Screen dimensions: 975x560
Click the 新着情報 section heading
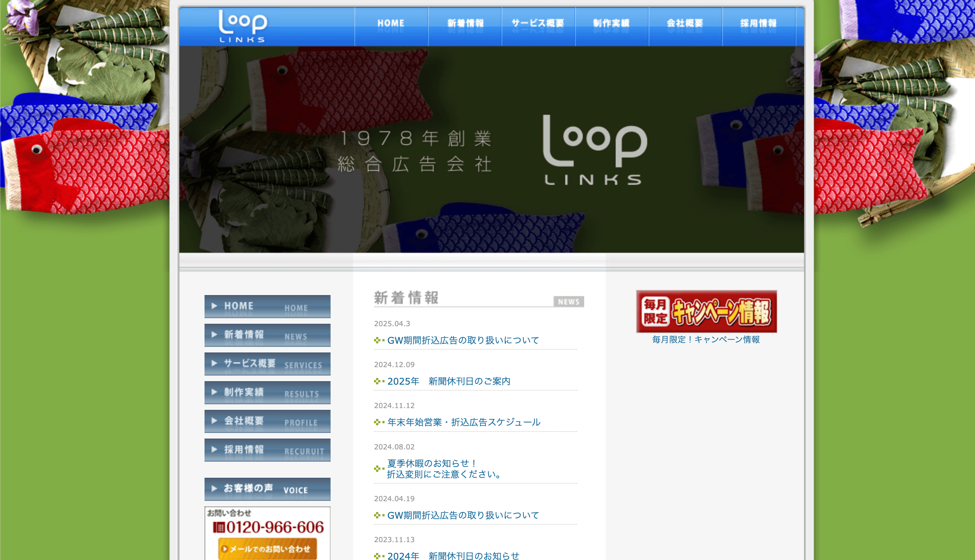(406, 298)
